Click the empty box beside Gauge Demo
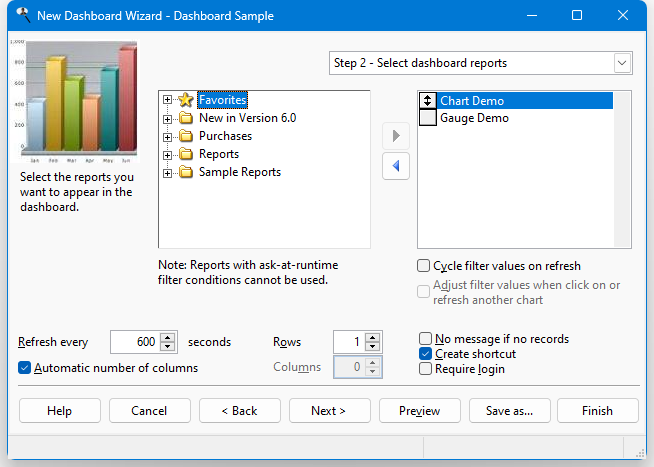 pos(428,118)
